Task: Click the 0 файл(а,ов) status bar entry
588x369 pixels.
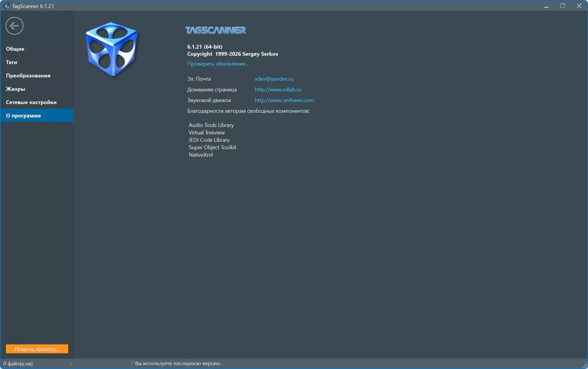Action: (18, 364)
